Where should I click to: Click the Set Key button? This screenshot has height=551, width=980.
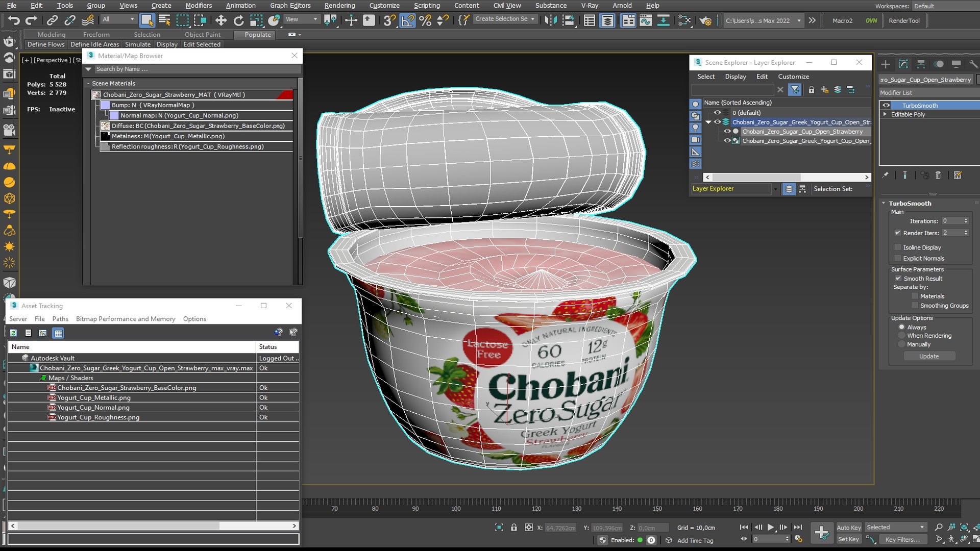coord(848,539)
